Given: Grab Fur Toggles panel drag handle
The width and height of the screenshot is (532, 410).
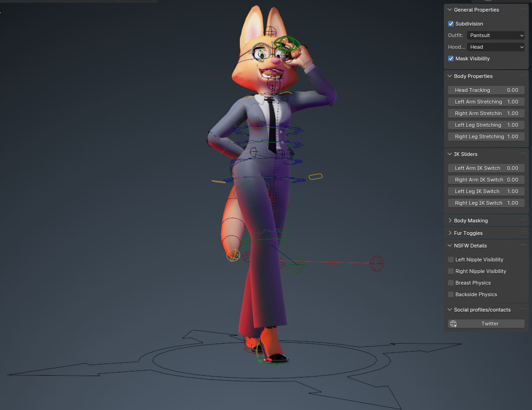Looking at the screenshot, I should (523, 233).
